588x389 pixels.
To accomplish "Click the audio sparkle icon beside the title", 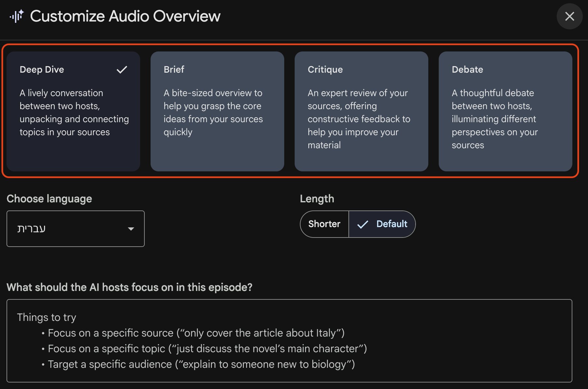I will click(17, 16).
